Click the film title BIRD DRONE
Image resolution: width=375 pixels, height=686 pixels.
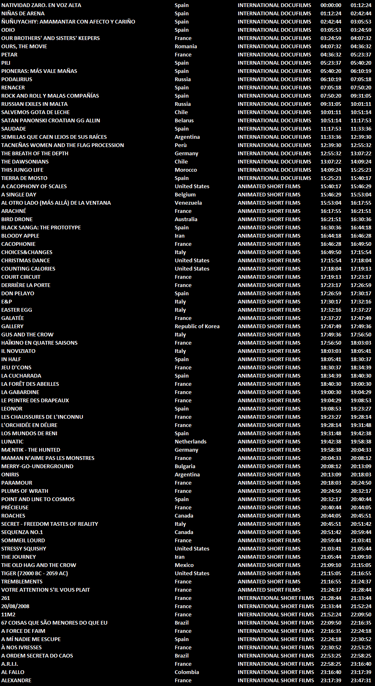pyautogui.click(x=17, y=219)
